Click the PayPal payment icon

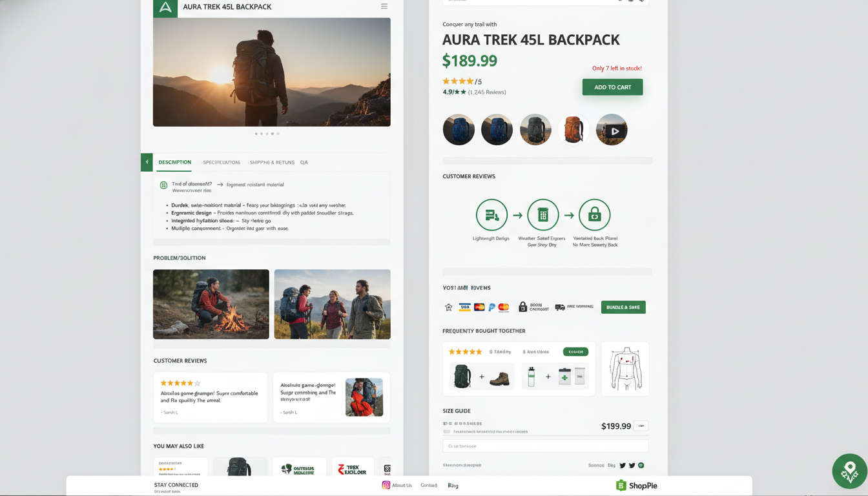click(491, 307)
